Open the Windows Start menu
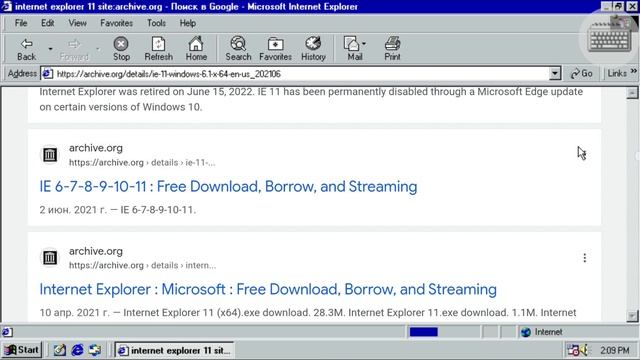640x360 pixels. pos(22,350)
